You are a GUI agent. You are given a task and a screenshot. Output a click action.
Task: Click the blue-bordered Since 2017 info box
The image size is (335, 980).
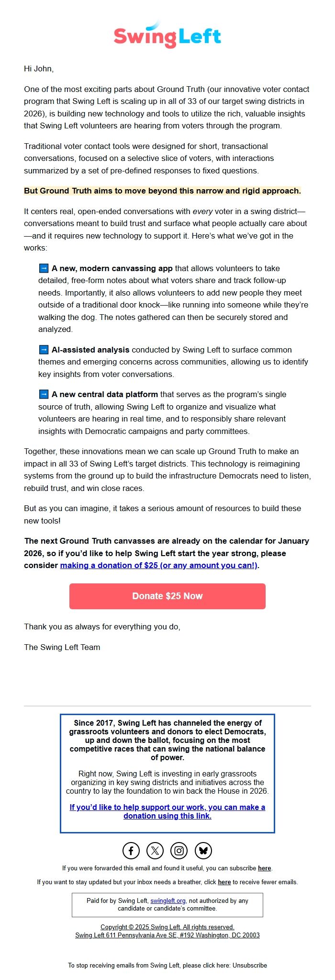[167, 766]
